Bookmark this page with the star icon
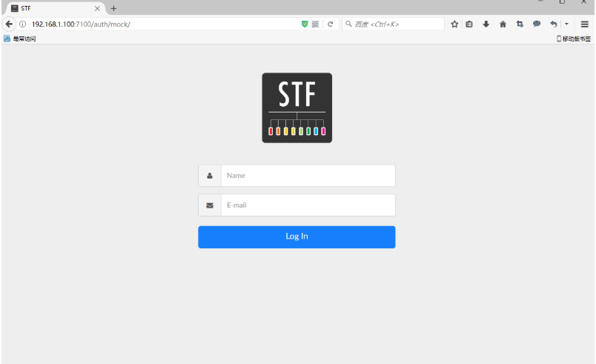596x364 pixels. click(x=454, y=24)
